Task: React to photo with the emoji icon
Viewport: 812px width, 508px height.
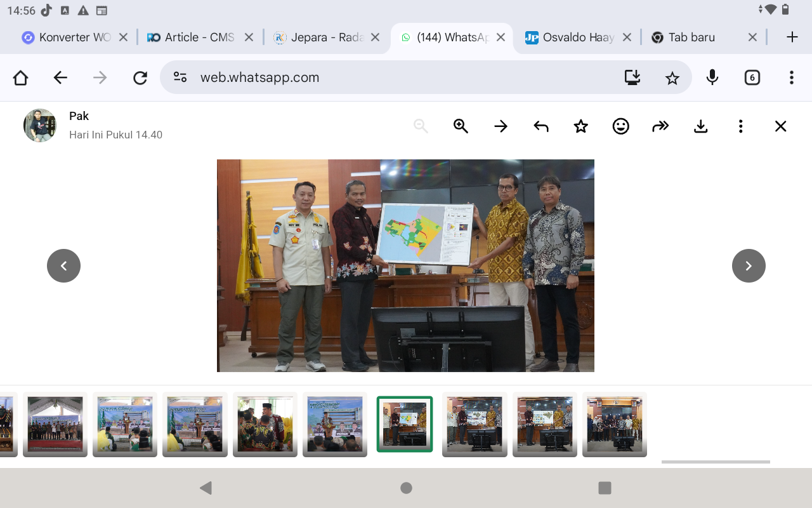Action: click(620, 126)
